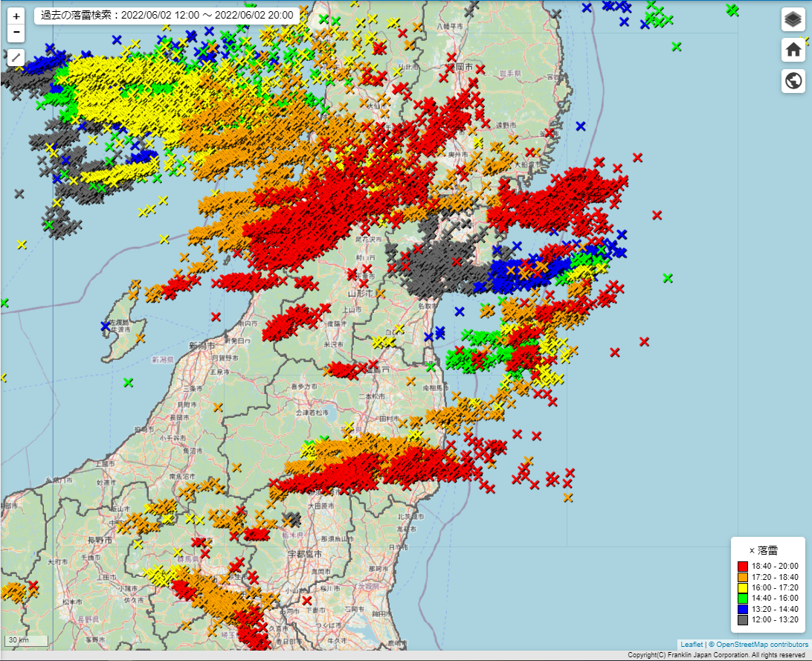Open the OpenStreetMap contributors link
The image size is (812, 661).
coord(761,645)
